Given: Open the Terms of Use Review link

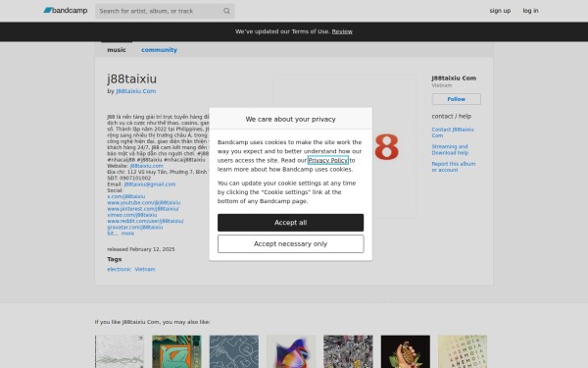Looking at the screenshot, I should pyautogui.click(x=342, y=31).
